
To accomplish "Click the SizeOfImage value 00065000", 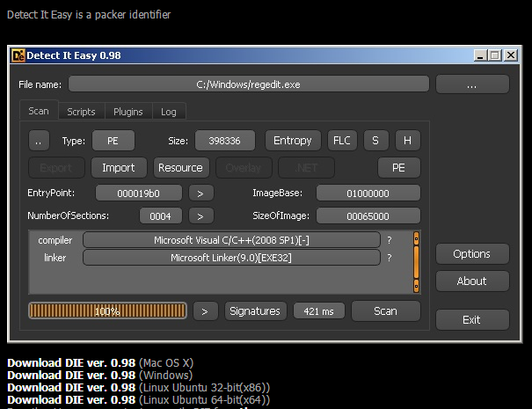I will pos(368,216).
